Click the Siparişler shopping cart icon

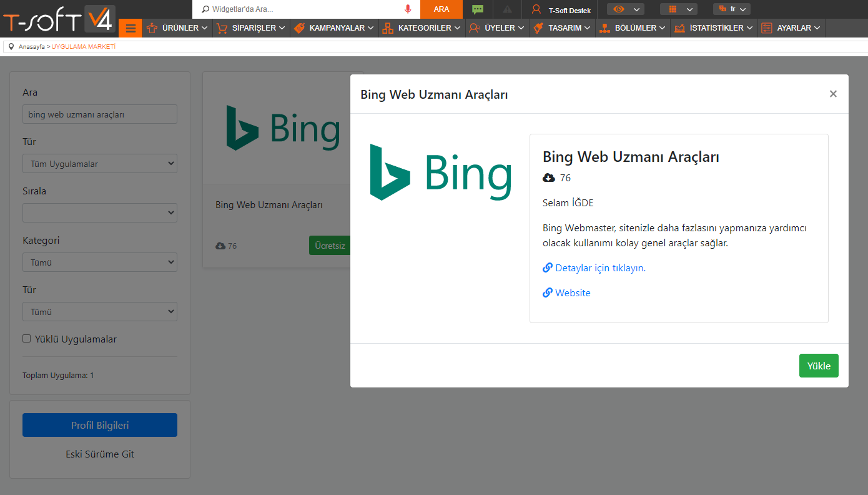[x=222, y=28]
